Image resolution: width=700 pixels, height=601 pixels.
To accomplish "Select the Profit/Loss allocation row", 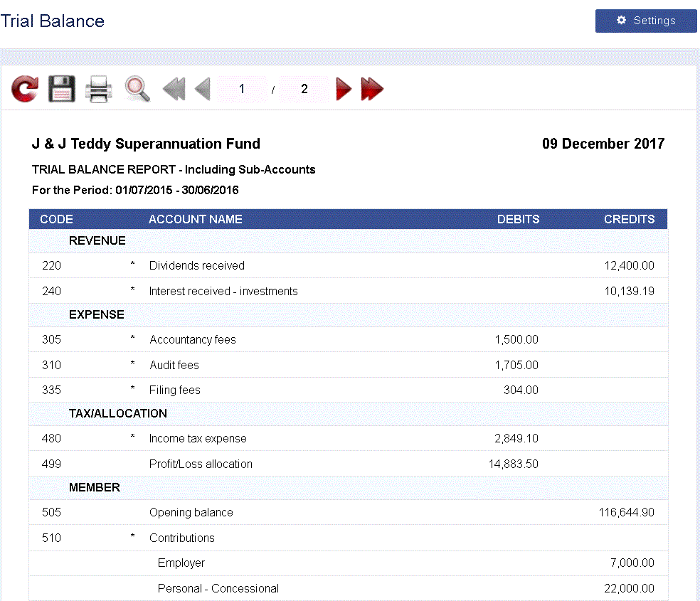I will (x=201, y=464).
